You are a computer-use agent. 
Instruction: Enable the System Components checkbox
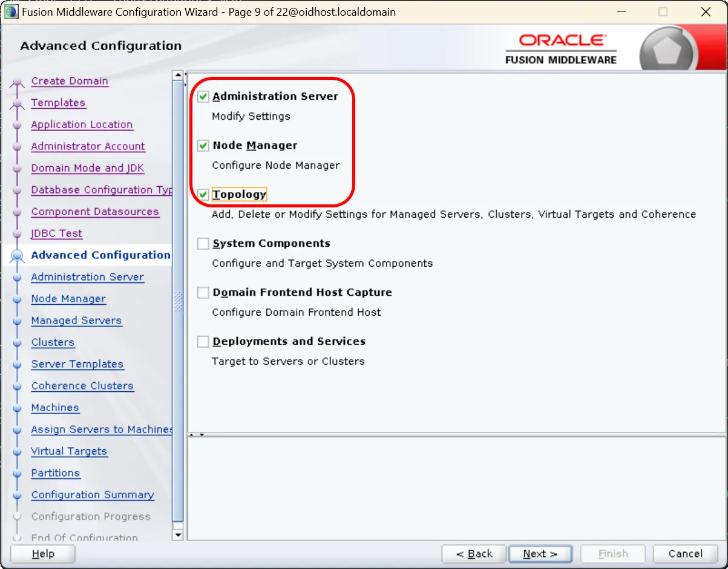click(x=203, y=244)
